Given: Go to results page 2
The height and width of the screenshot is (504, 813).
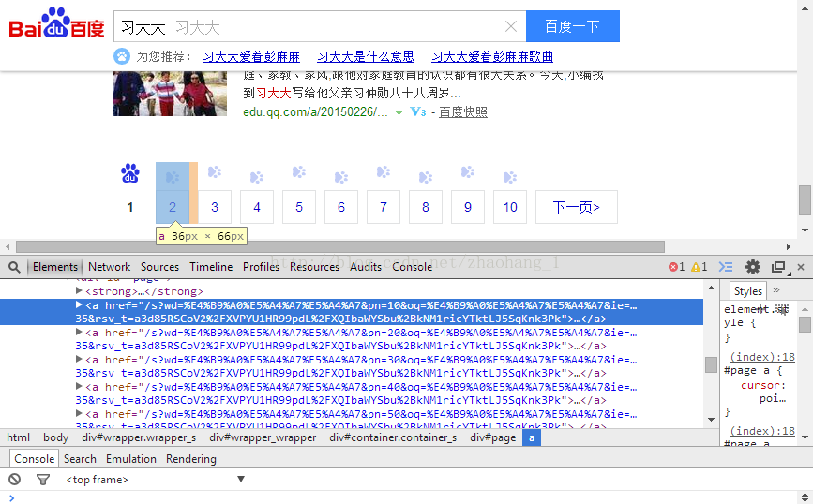Looking at the screenshot, I should coord(173,207).
